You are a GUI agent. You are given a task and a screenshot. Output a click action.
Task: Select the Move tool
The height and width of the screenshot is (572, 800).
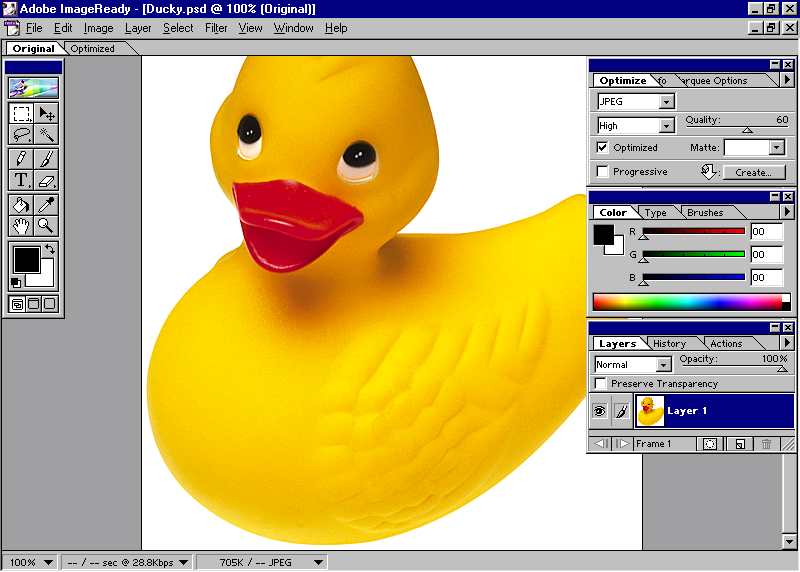(x=46, y=113)
